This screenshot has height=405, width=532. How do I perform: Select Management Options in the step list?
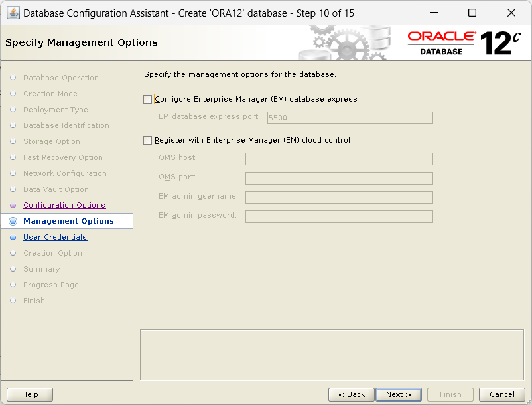pos(68,221)
